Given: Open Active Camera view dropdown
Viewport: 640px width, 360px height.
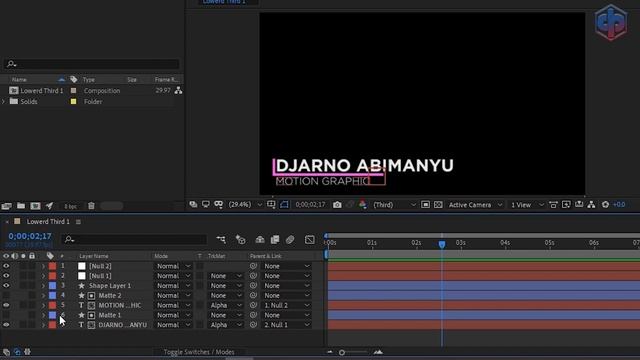Looking at the screenshot, I should coord(475,204).
